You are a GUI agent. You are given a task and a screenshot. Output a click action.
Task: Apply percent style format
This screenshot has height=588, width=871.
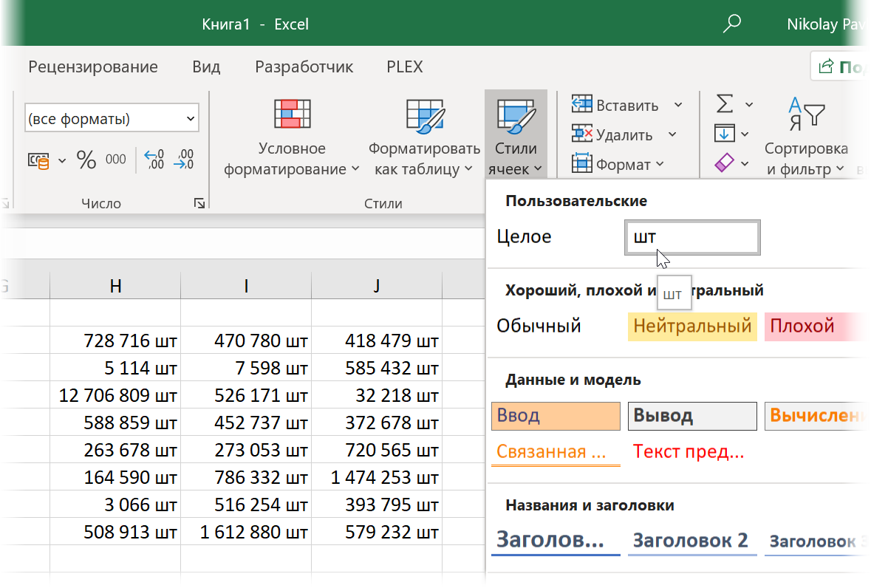pos(86,160)
